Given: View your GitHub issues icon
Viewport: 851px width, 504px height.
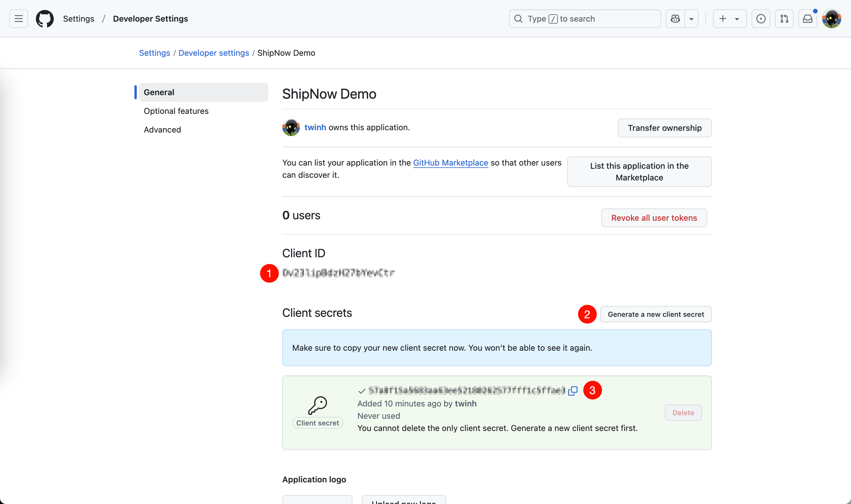Looking at the screenshot, I should (761, 19).
